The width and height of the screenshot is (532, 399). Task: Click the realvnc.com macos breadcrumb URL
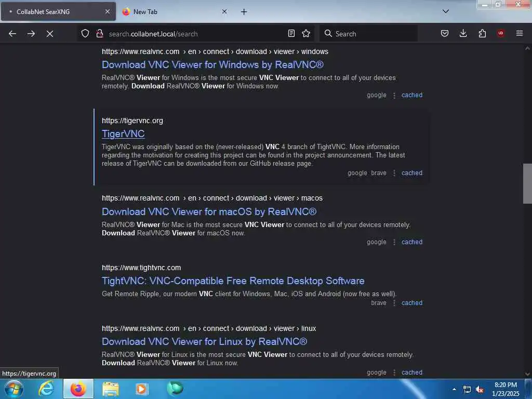212,198
